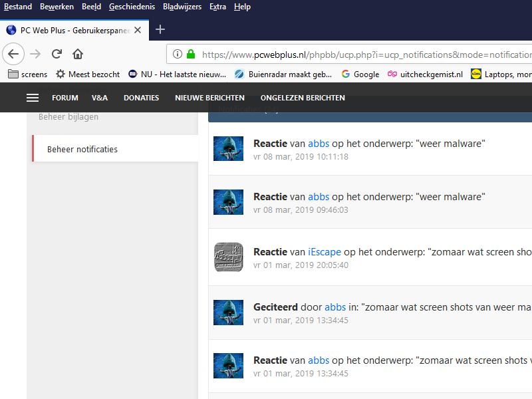532x399 pixels.
Task: Click abbs avatar in Geciteerd notification
Action: pos(228,313)
